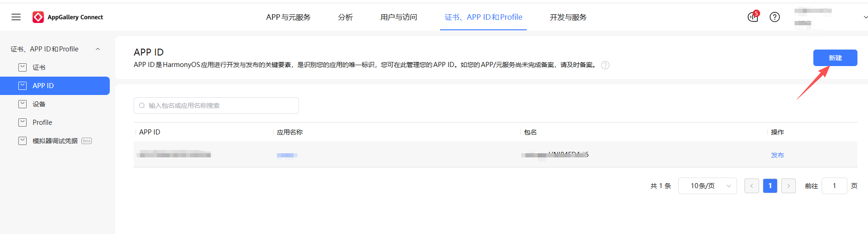868x234 pixels.
Task: Collapse the 证书、APP ID和Profile sidebar group
Action: (98, 49)
